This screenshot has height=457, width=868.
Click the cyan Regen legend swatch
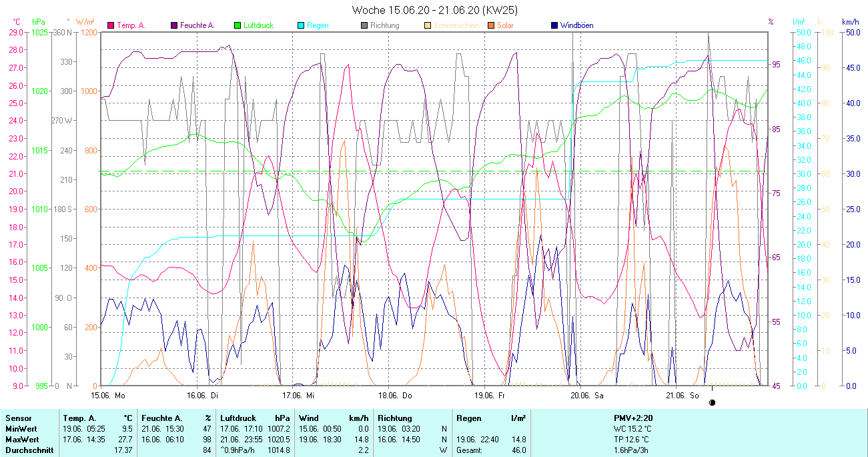[301, 25]
